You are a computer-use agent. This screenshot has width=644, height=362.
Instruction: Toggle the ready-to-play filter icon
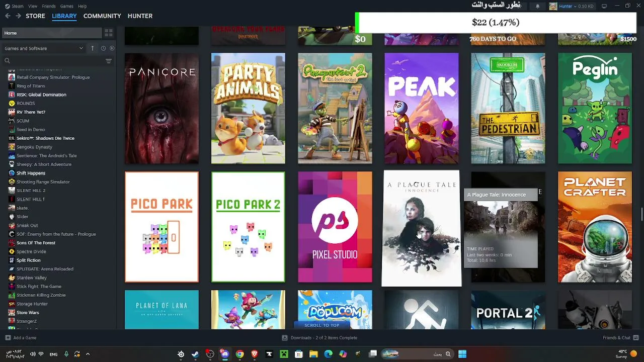tap(112, 48)
